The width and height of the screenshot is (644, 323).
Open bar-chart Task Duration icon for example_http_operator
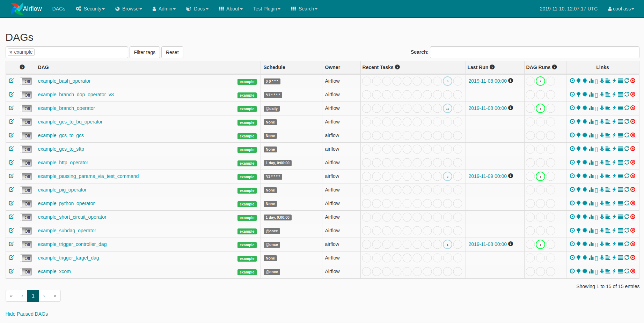point(591,163)
